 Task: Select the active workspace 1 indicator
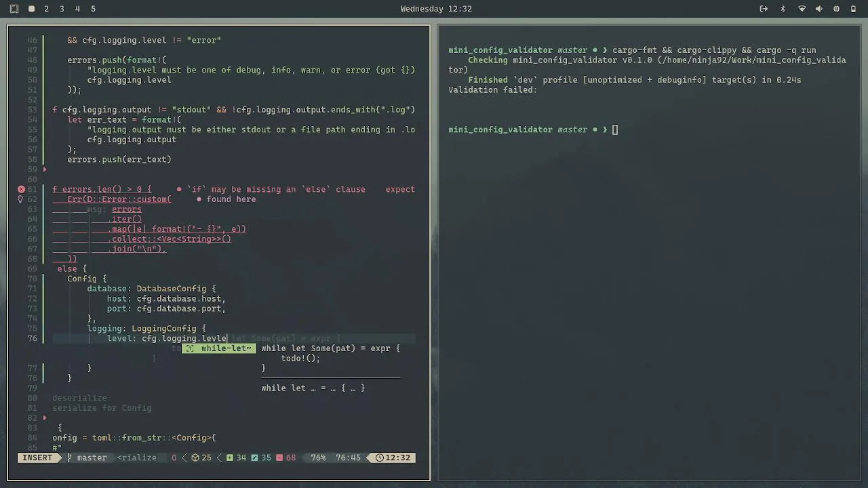(31, 9)
